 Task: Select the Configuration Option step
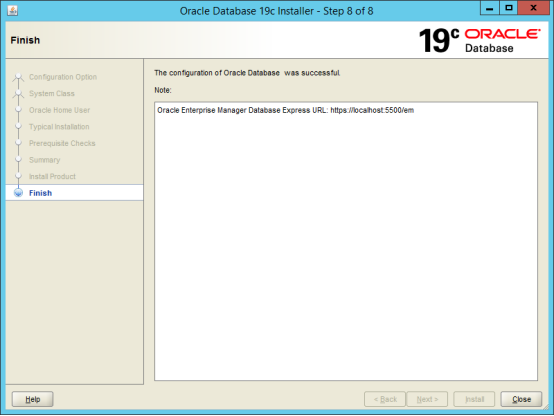coord(63,77)
